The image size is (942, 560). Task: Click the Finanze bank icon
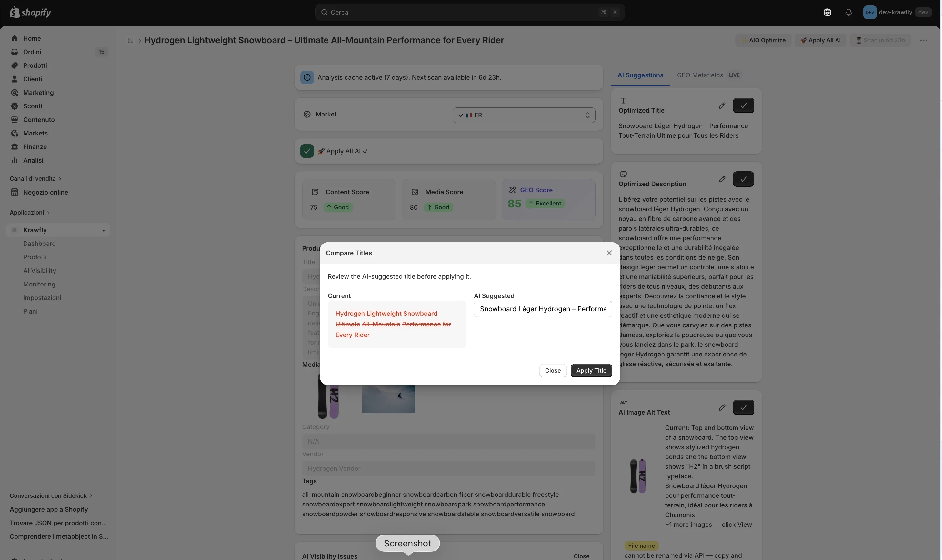coord(14,147)
